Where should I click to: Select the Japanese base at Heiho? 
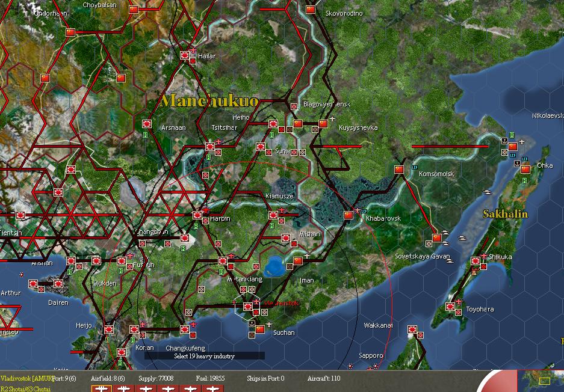[x=273, y=124]
